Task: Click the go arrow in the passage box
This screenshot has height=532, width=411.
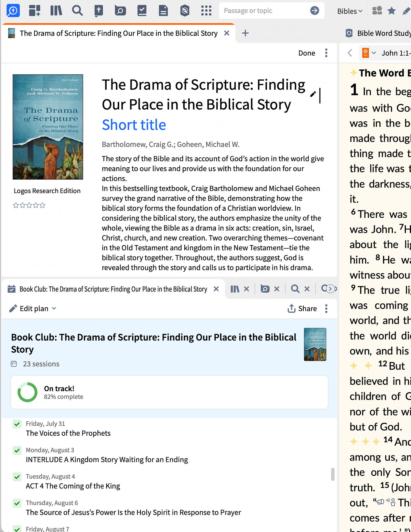Action: [314, 11]
